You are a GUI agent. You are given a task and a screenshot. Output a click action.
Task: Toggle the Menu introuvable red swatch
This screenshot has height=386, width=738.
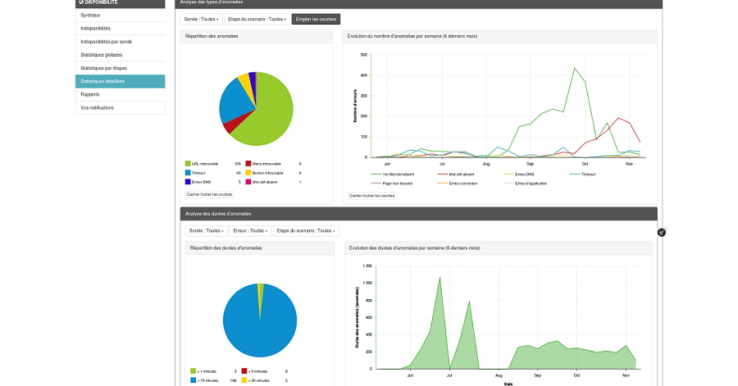[248, 164]
